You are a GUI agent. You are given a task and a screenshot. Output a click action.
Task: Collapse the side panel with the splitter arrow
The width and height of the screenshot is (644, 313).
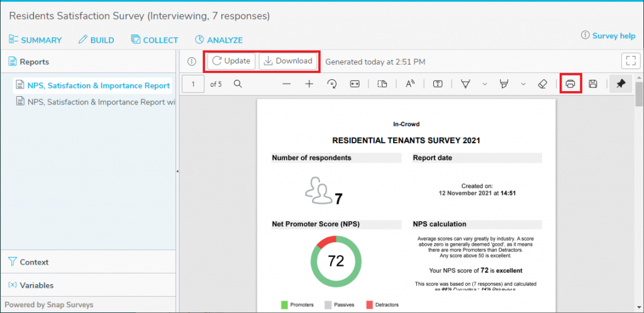tap(177, 172)
